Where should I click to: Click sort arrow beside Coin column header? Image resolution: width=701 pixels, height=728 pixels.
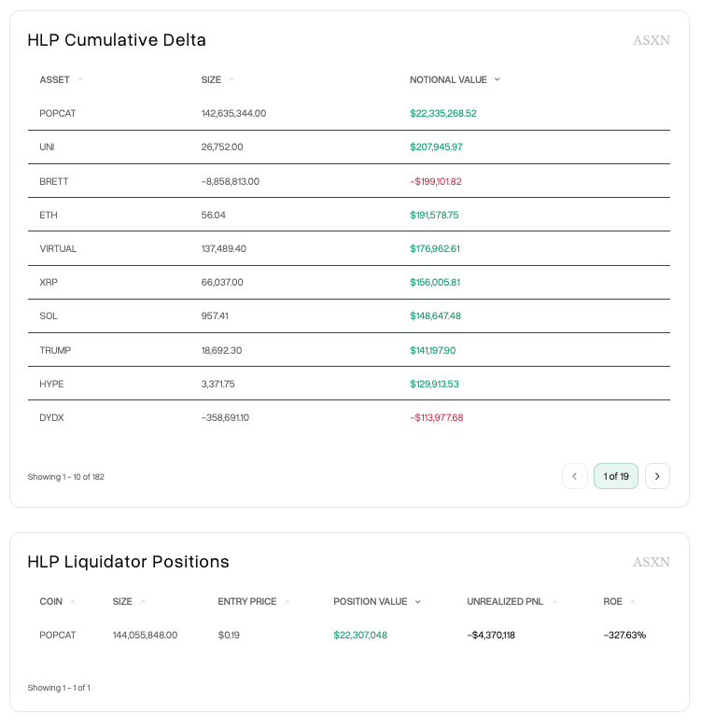click(73, 602)
